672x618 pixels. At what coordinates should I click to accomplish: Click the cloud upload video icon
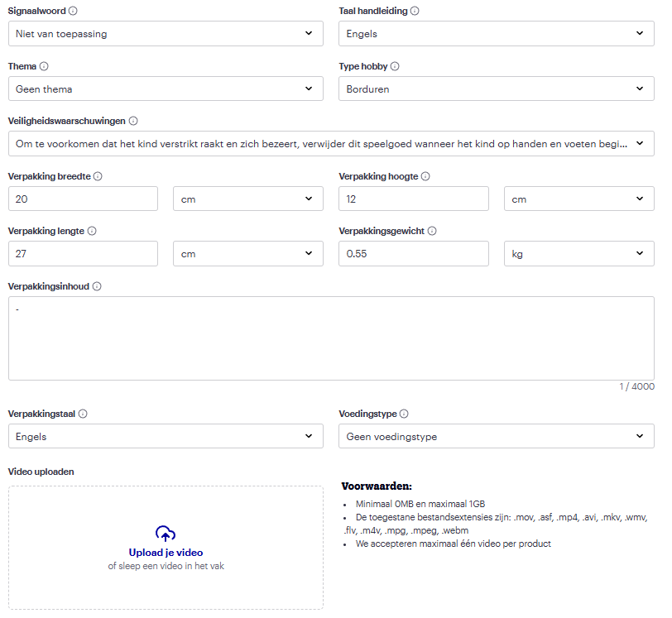(166, 534)
